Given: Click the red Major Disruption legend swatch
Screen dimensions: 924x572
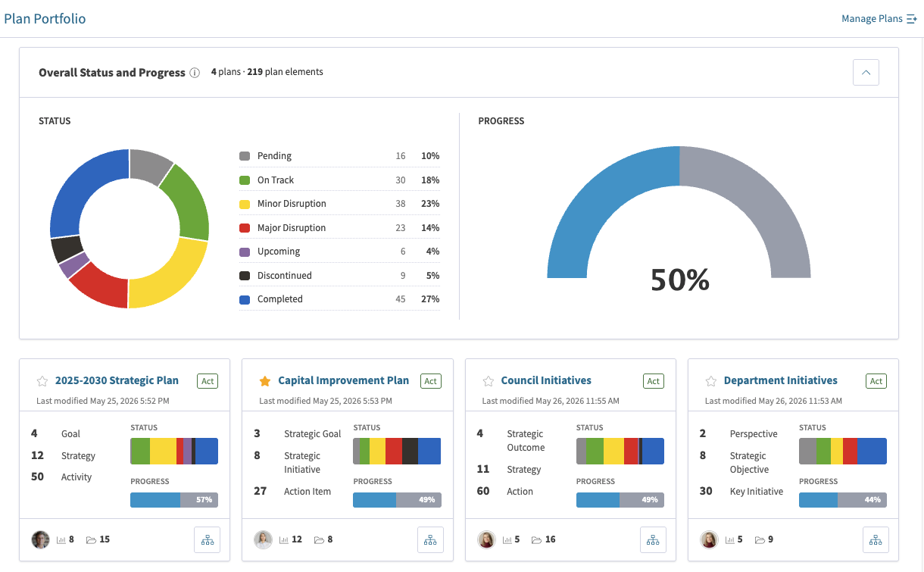Looking at the screenshot, I should click(245, 228).
